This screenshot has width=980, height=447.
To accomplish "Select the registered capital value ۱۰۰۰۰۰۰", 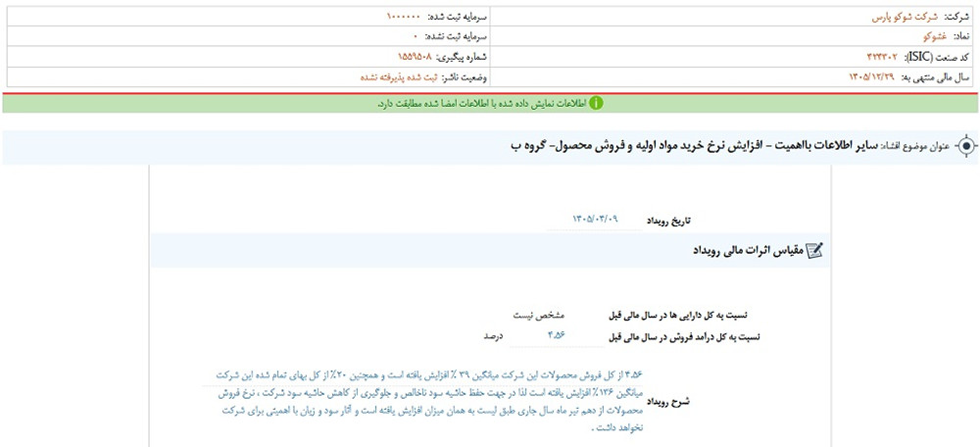I will pos(405,17).
